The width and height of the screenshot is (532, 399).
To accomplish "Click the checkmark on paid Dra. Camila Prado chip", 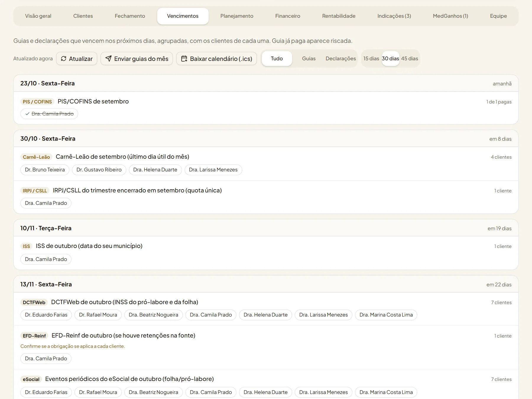I will 27,114.
